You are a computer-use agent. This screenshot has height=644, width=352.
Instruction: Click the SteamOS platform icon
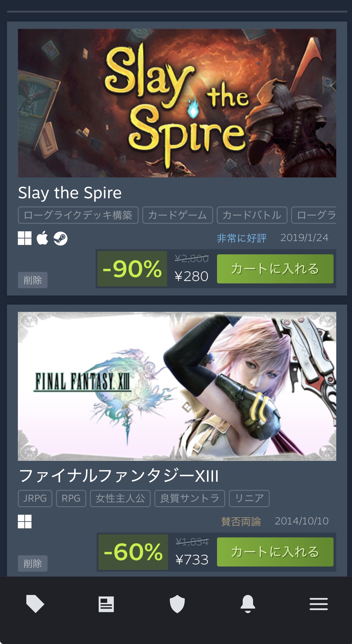click(x=61, y=239)
